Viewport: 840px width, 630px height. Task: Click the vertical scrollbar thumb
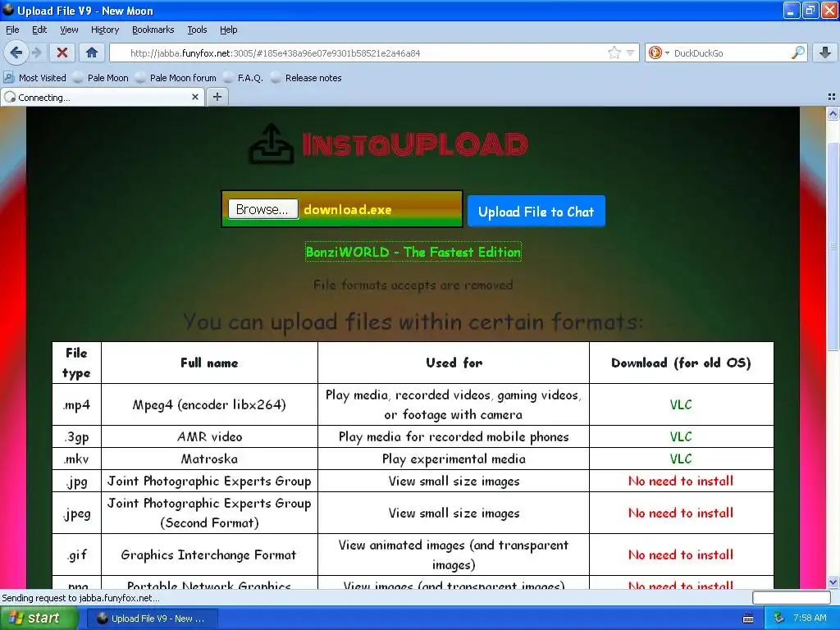833,246
